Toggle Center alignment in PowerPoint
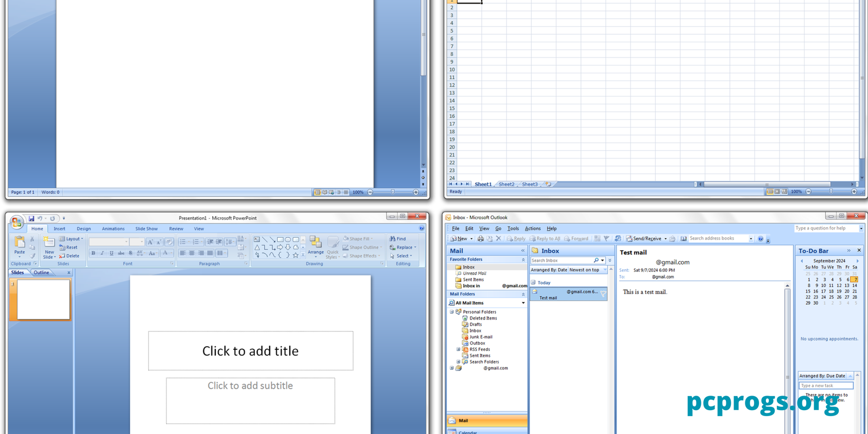868x434 pixels. tap(192, 253)
